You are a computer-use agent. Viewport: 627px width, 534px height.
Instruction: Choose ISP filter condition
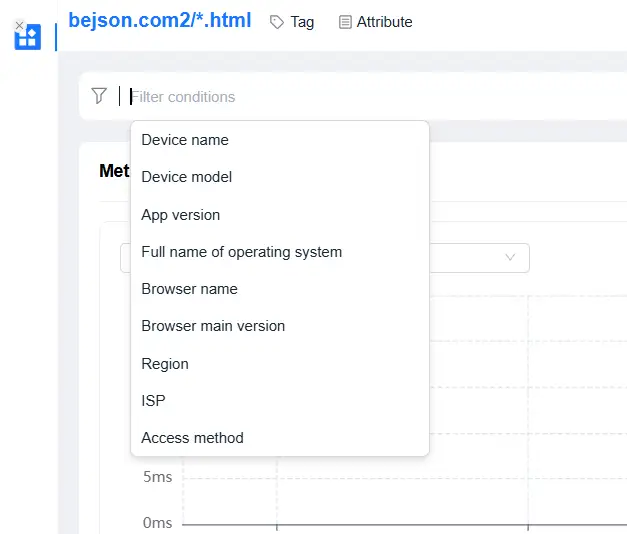(154, 401)
